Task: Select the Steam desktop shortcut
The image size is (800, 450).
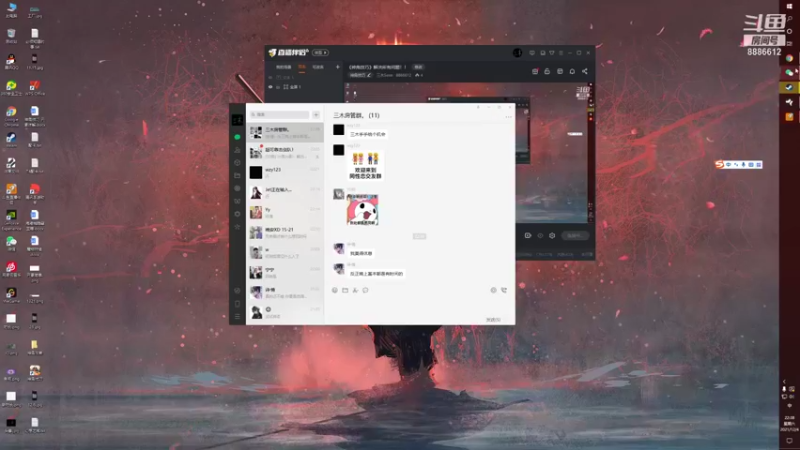Action: pyautogui.click(x=11, y=140)
